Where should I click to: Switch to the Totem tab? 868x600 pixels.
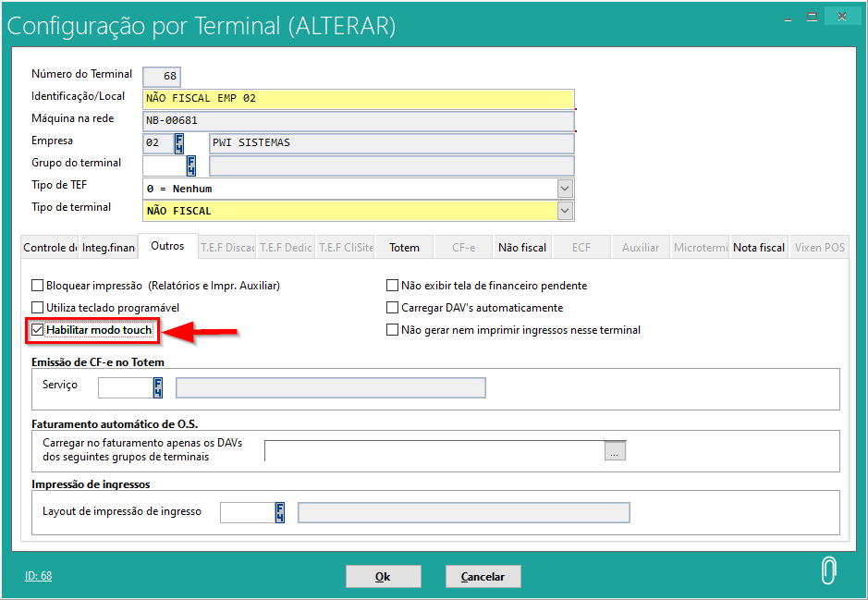[404, 248]
